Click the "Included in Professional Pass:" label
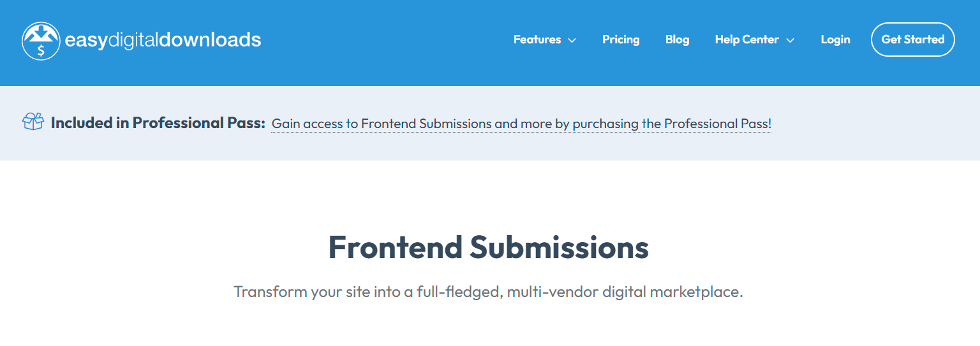 [x=158, y=123]
